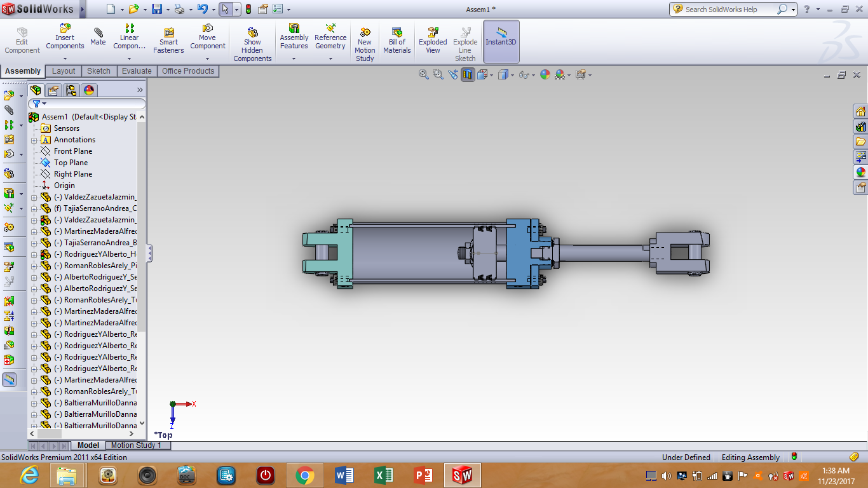The image size is (868, 488).
Task: Open the Motion Study 1 tab
Action: pos(137,445)
